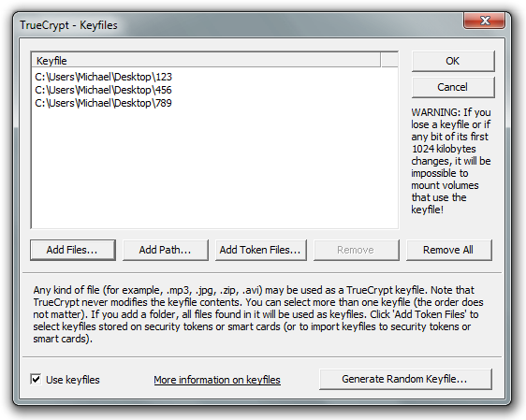Open More information on keyfiles link
Image resolution: width=526 pixels, height=420 pixels.
point(217,380)
